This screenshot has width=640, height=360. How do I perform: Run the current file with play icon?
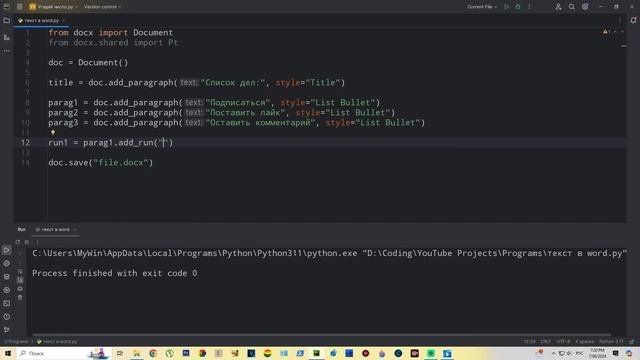point(506,7)
